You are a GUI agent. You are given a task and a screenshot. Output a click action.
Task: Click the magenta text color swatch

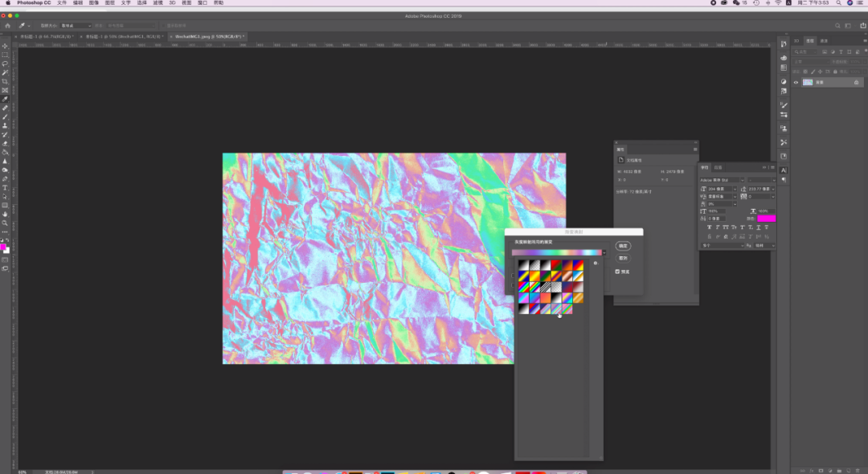[x=766, y=219]
